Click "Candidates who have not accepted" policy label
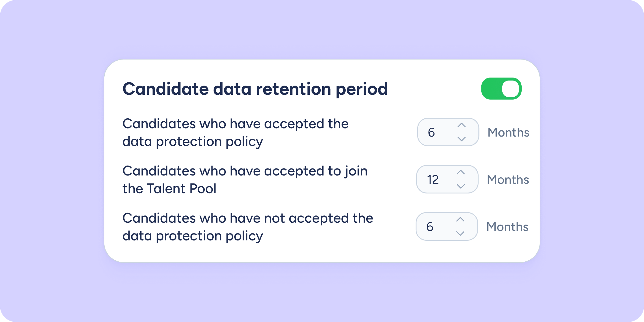The width and height of the screenshot is (644, 322). (x=247, y=227)
